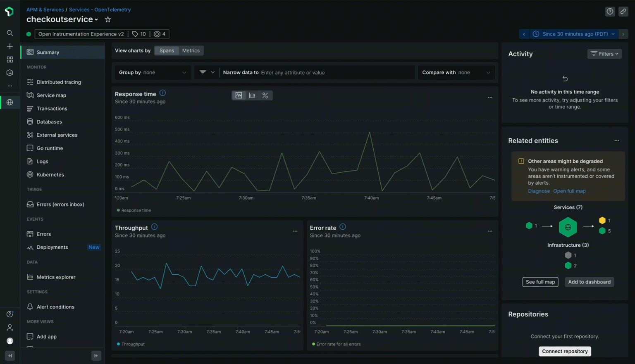The image size is (635, 364).
Task: Go to Metrics explorer page
Action: (56, 277)
